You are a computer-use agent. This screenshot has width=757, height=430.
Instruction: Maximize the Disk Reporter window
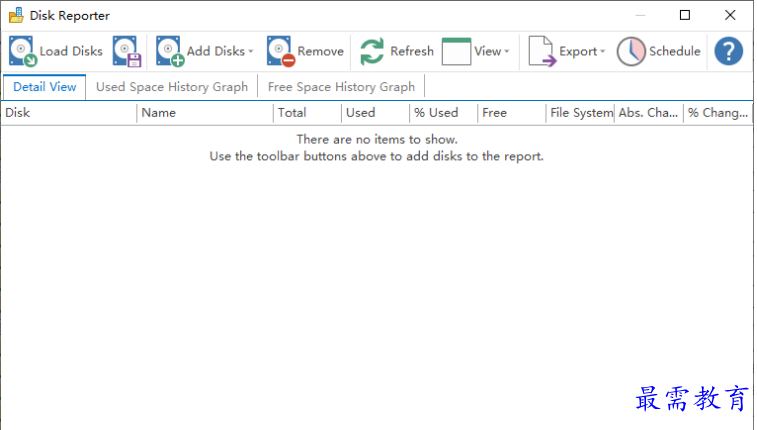(x=685, y=15)
